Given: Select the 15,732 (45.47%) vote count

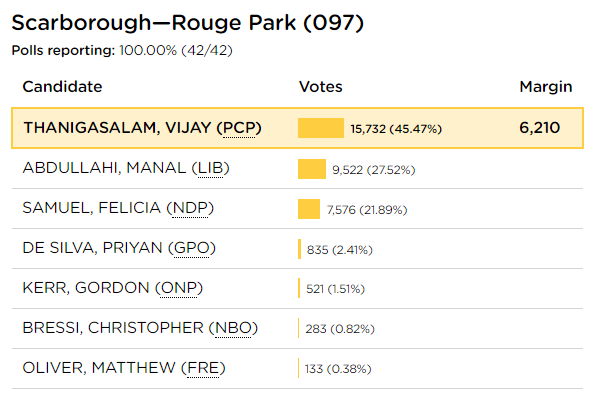Looking at the screenshot, I should coord(396,129).
